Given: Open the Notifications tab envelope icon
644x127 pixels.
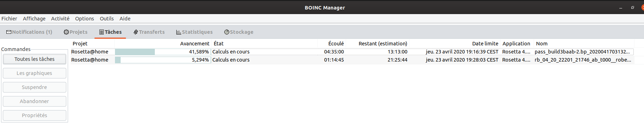Looking at the screenshot, I should [9, 32].
